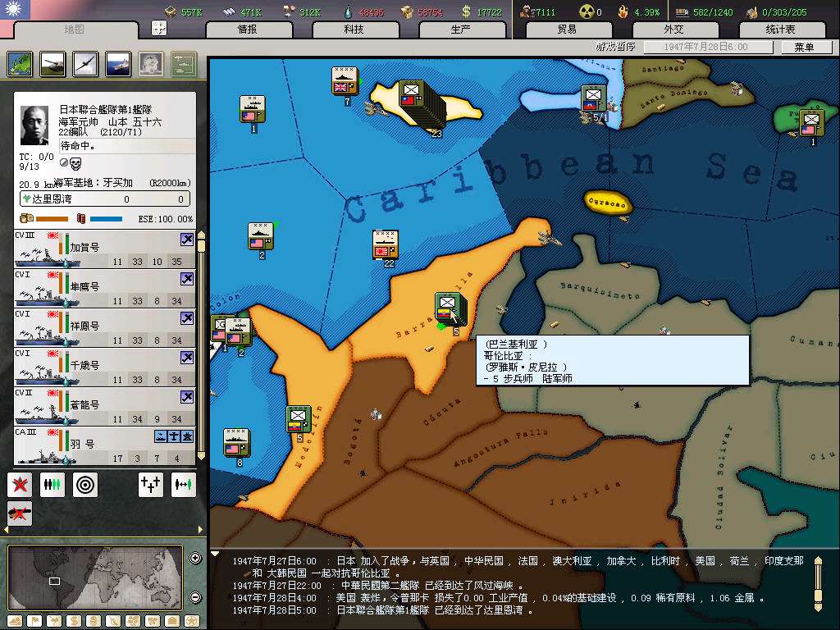Click Admiral 山本五十六 portrait
This screenshot has height=630, width=840.
(34, 126)
